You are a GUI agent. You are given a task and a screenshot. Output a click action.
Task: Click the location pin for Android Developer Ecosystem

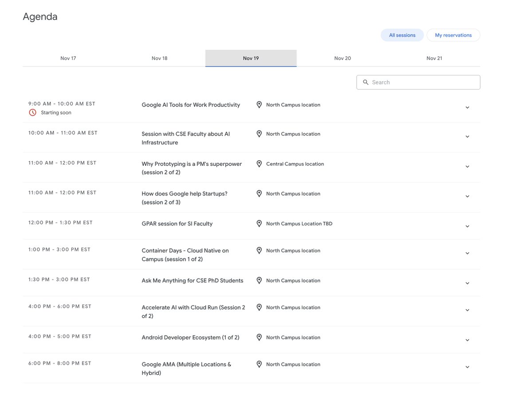tap(259, 337)
